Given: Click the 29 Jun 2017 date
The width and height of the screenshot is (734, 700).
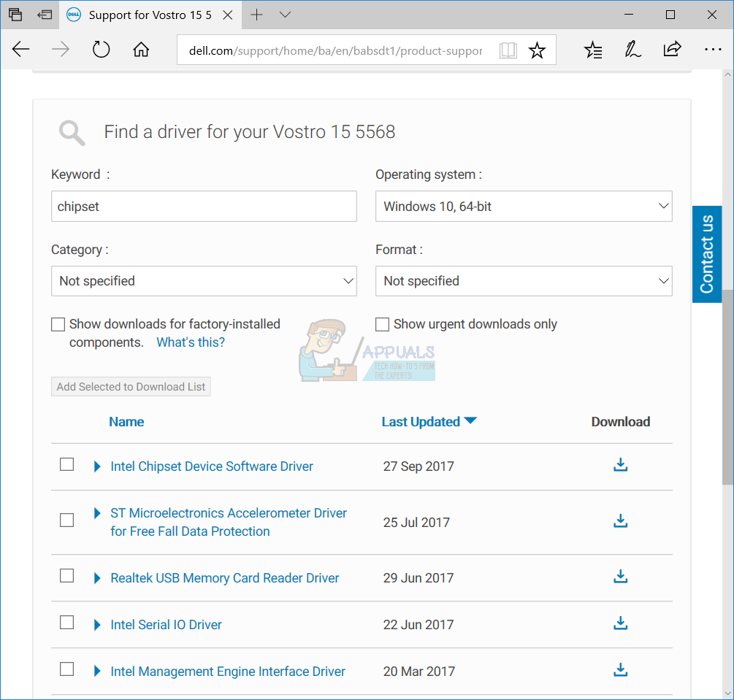Looking at the screenshot, I should [x=418, y=578].
